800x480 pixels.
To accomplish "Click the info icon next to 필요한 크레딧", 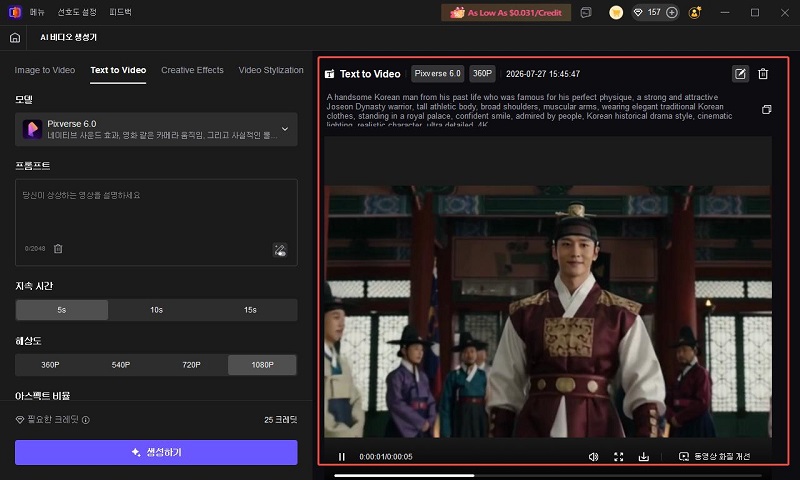I will [x=86, y=420].
